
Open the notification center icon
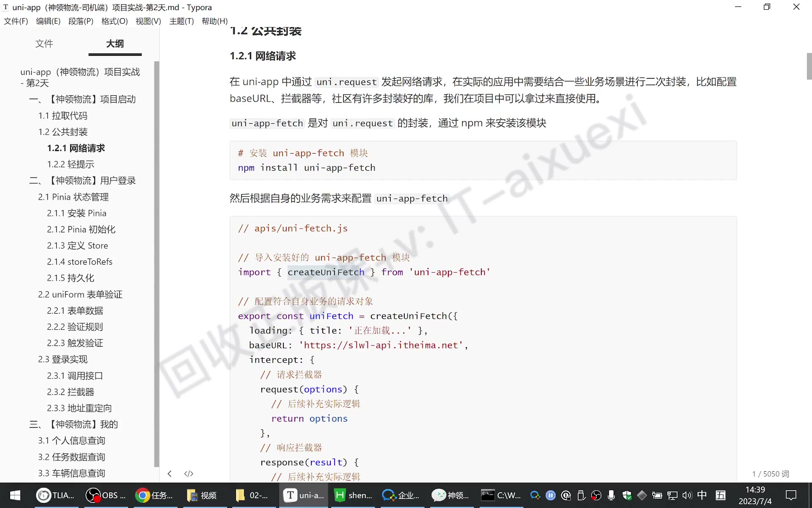click(x=791, y=495)
